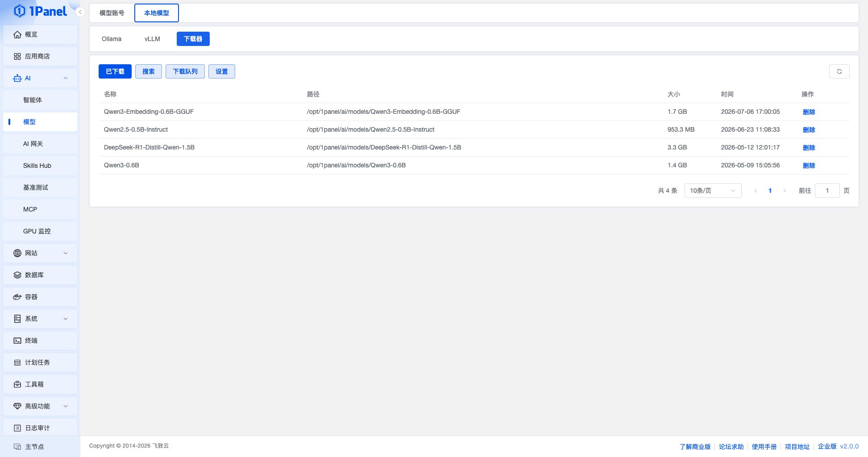This screenshot has width=868, height=457.
Task: Click the 终端 terminal icon
Action: pyautogui.click(x=17, y=341)
